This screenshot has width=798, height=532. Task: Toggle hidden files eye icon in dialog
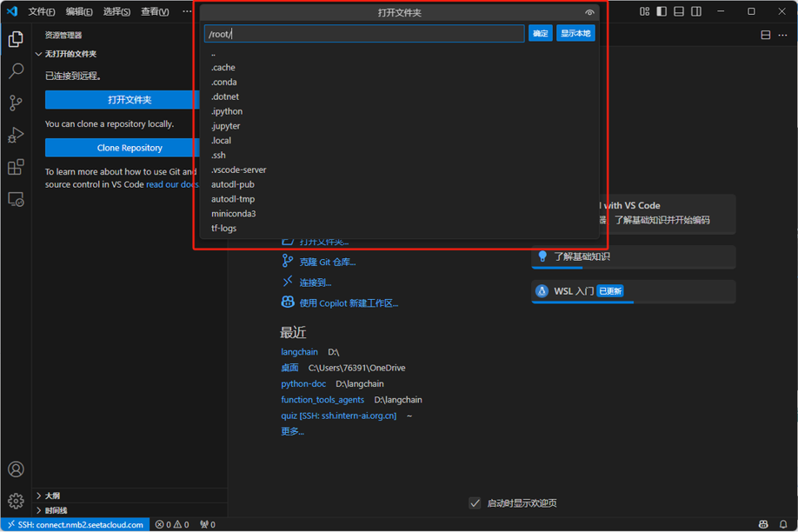click(x=589, y=12)
